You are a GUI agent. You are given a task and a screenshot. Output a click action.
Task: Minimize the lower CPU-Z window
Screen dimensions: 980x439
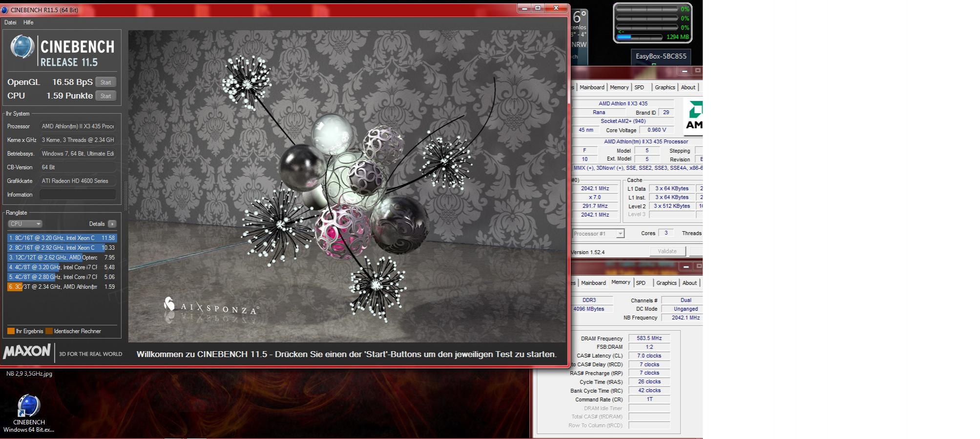coord(686,266)
